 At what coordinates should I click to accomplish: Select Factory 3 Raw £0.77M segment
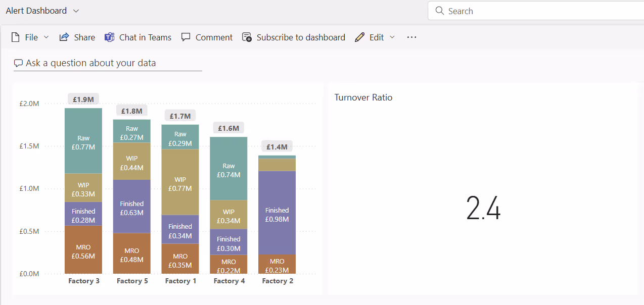click(83, 141)
